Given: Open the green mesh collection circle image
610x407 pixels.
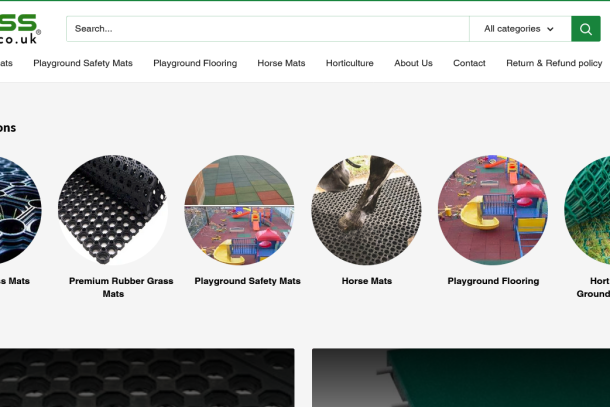Looking at the screenshot, I should coord(587,210).
